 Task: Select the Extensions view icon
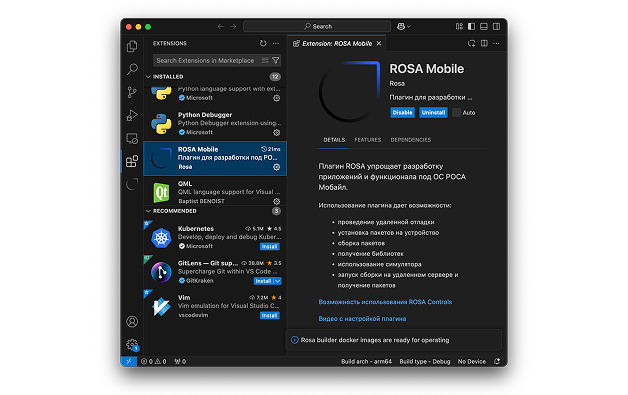[x=132, y=161]
